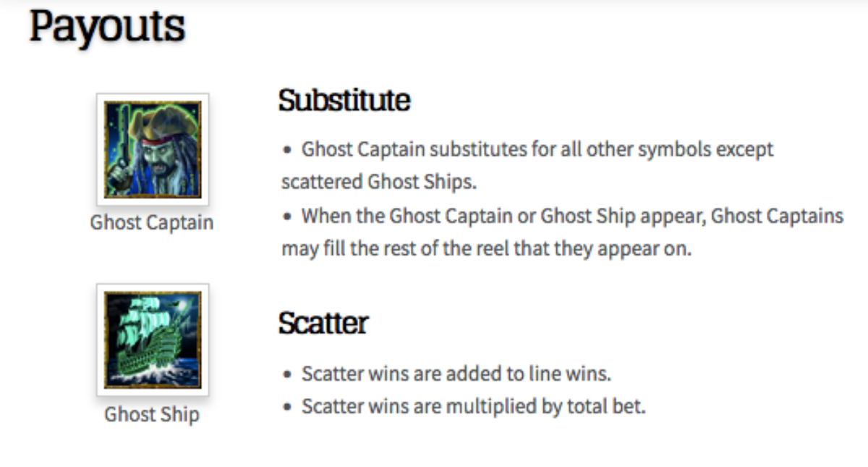
Task: Click the bullet before 'When the Ghost Captain'
Action: (x=288, y=216)
